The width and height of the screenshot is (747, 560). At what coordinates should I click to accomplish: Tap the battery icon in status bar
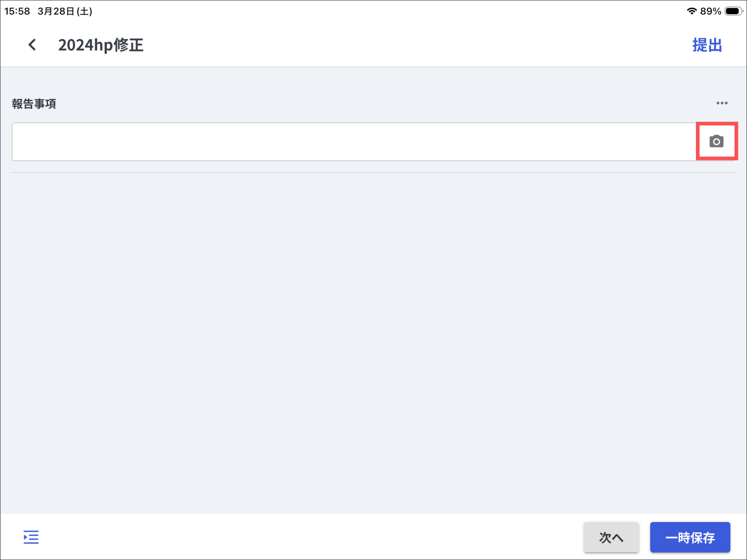733,11
